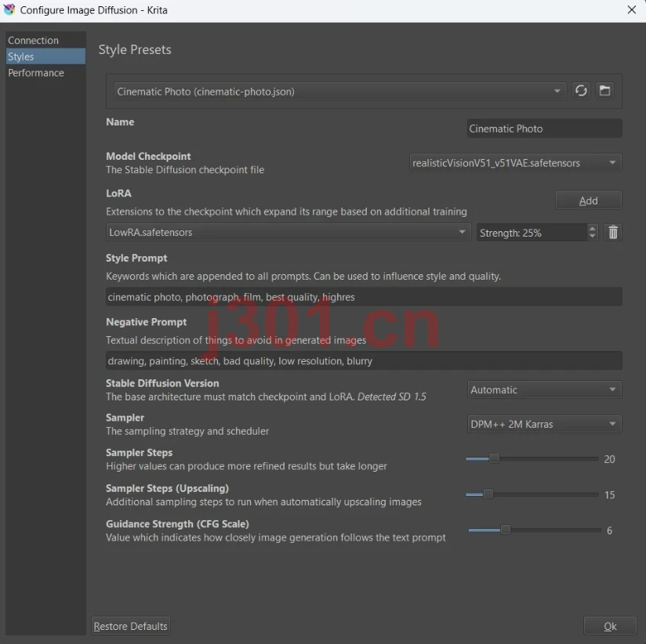The width and height of the screenshot is (646, 644).
Task: Open the DPM++ 2M Karras sampler dropdown
Action: (544, 424)
